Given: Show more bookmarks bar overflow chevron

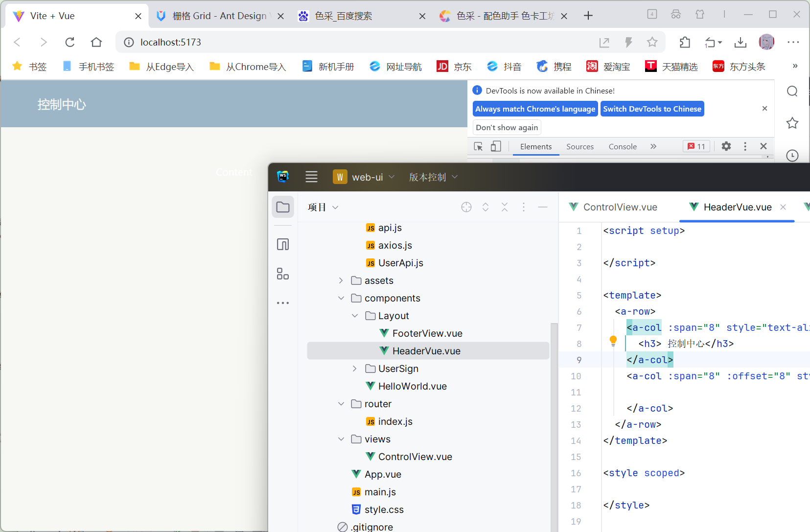Looking at the screenshot, I should (795, 66).
